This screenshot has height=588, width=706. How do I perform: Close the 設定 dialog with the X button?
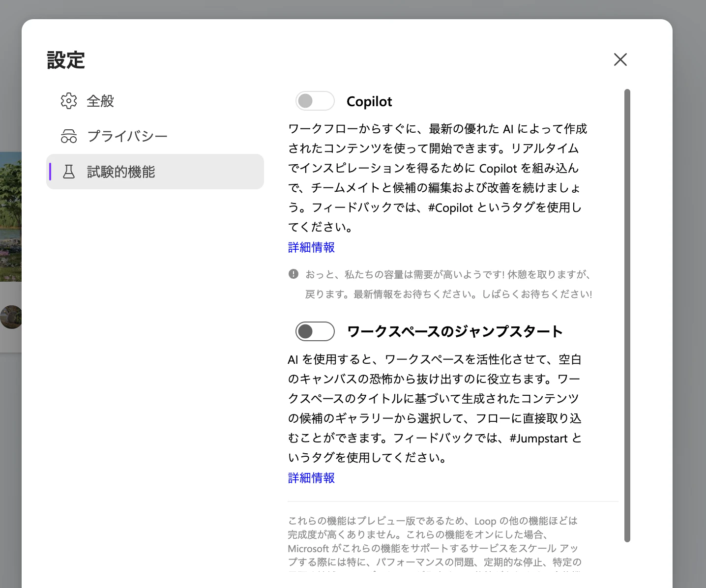[x=620, y=59]
